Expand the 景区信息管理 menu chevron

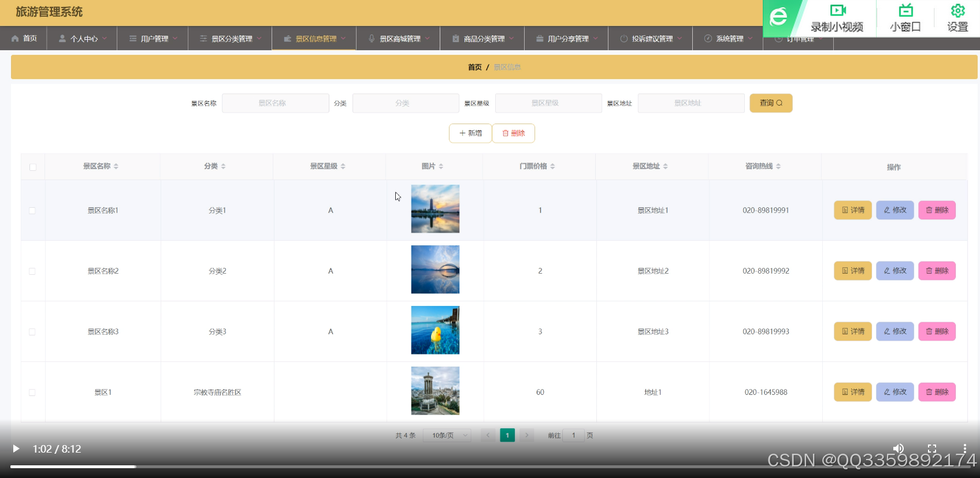343,39
